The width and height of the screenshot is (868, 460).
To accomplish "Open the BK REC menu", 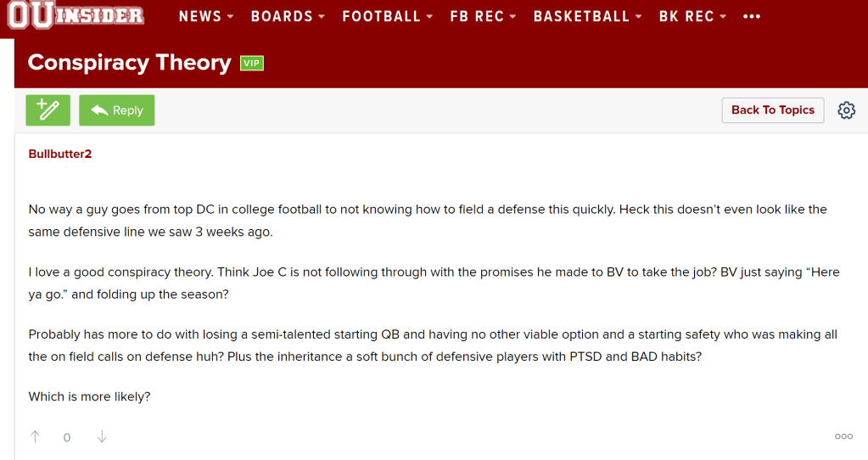I will click(692, 16).
